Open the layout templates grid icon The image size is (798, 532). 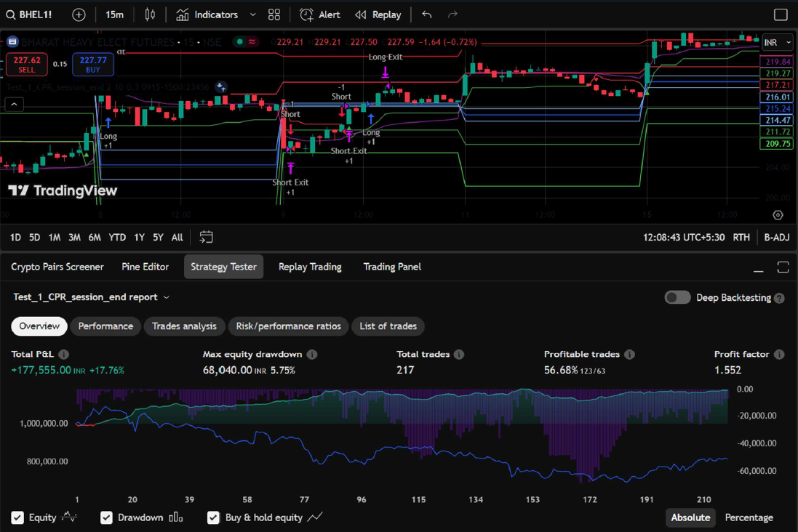coord(274,15)
